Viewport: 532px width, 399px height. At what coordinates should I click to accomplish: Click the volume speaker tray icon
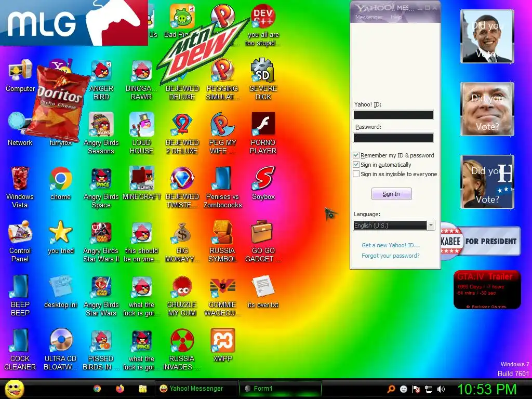click(441, 389)
